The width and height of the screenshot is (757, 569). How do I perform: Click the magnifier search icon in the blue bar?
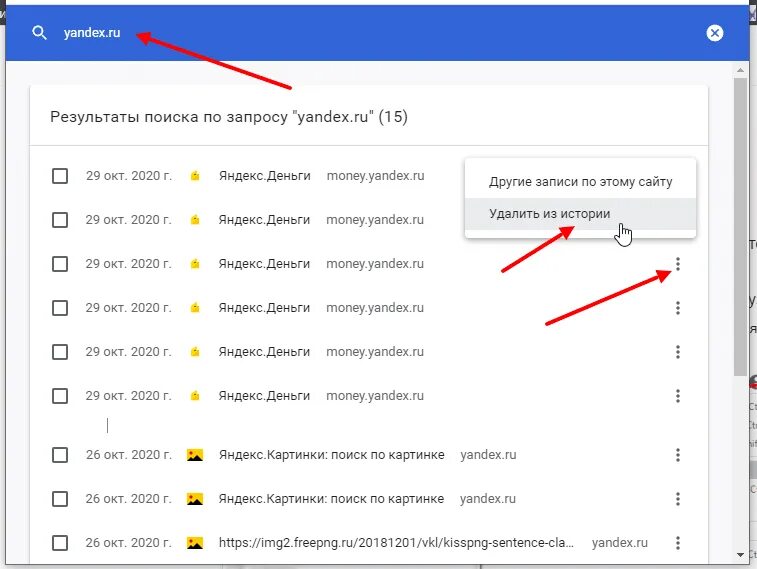click(39, 33)
